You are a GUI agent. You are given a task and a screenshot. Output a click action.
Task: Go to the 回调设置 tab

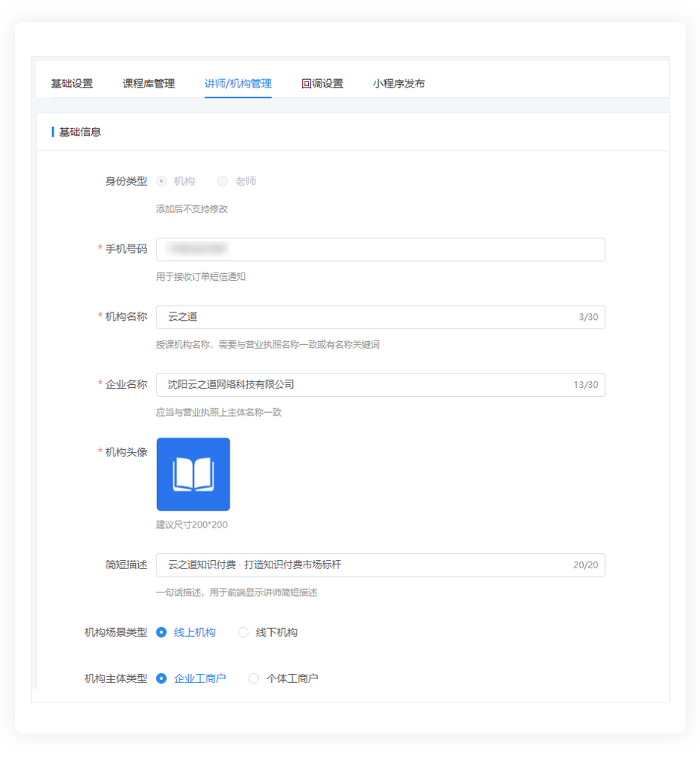(x=322, y=84)
